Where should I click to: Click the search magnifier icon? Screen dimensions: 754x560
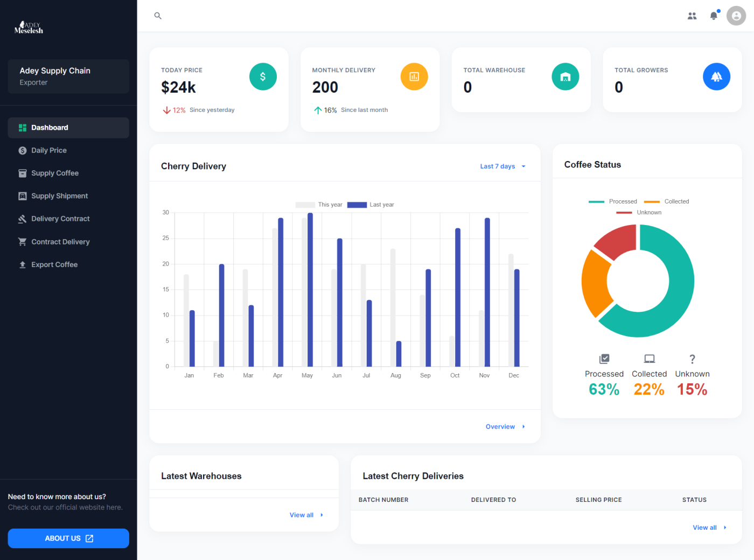(x=158, y=16)
